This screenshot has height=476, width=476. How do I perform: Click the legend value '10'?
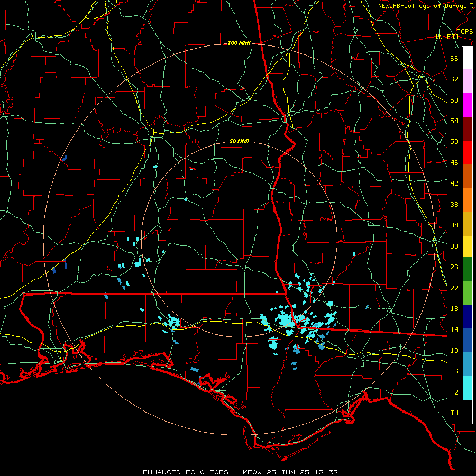pos(454,351)
